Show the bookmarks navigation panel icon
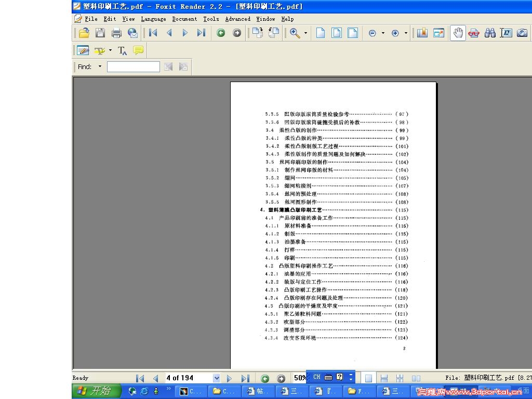This screenshot has height=399, width=532. (x=422, y=33)
